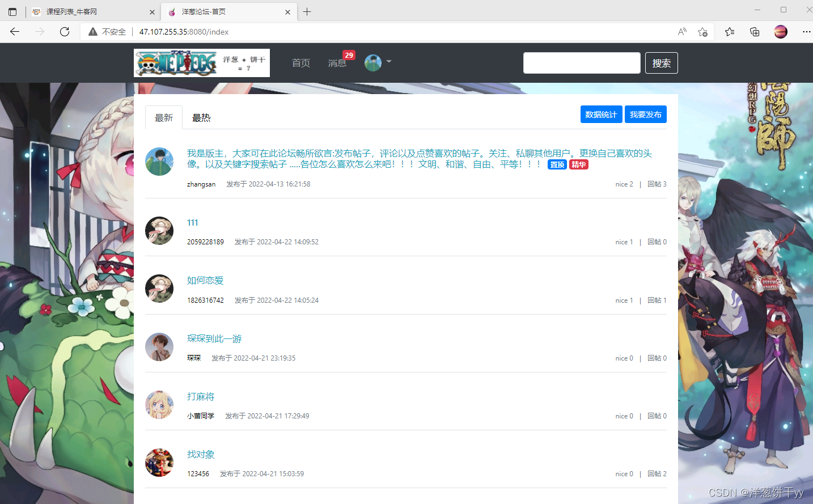
Task: Click the not secure warning icon
Action: coord(92,32)
